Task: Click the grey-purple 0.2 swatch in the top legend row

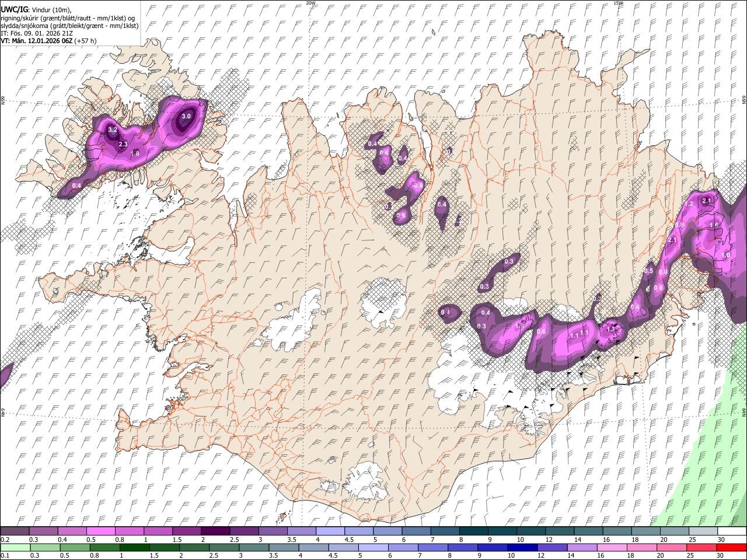Action: click(x=15, y=531)
